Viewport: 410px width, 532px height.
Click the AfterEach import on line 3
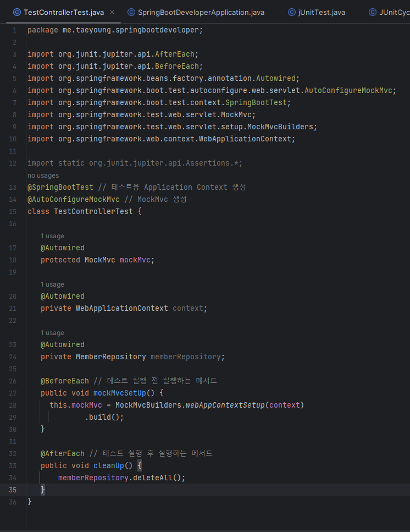(x=113, y=54)
